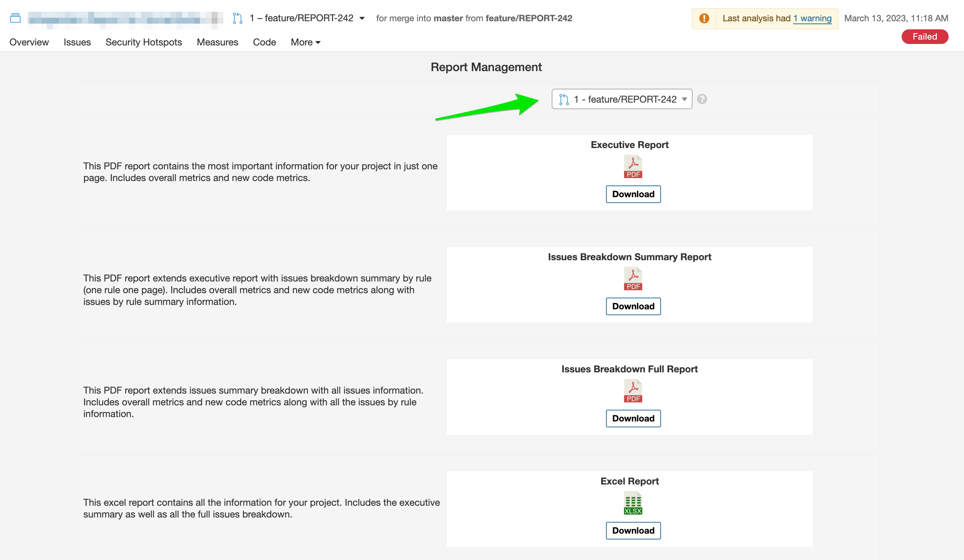Open the More navigation menu
Image resolution: width=964 pixels, height=560 pixels.
(305, 41)
